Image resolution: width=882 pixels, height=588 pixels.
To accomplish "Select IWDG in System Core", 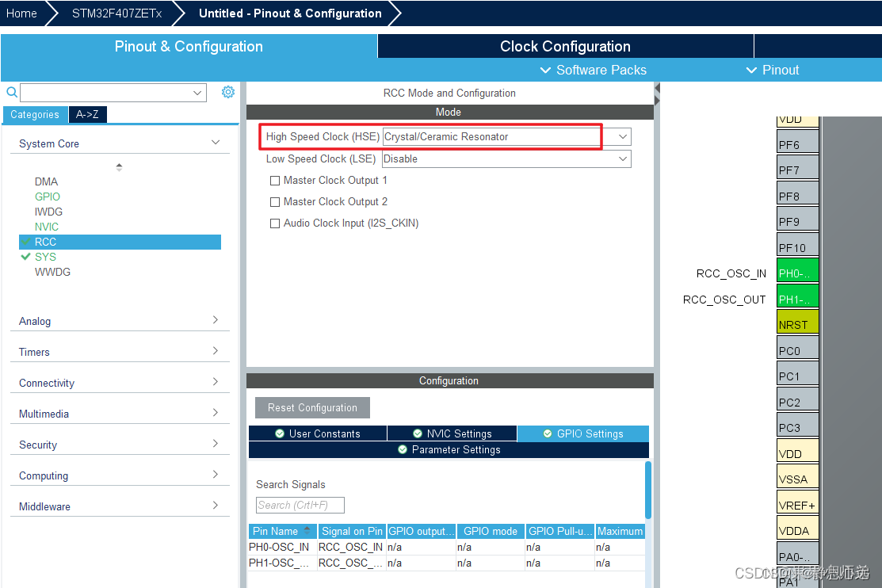I will click(48, 212).
